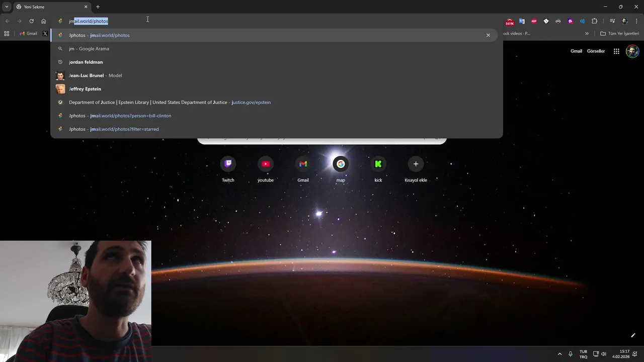The image size is (644, 362).
Task: Click Kısayol ekle to add shortcut
Action: (x=416, y=169)
